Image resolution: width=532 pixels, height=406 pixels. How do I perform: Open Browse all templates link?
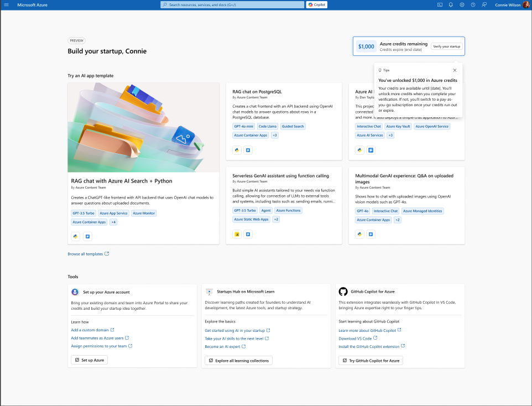pyautogui.click(x=88, y=254)
